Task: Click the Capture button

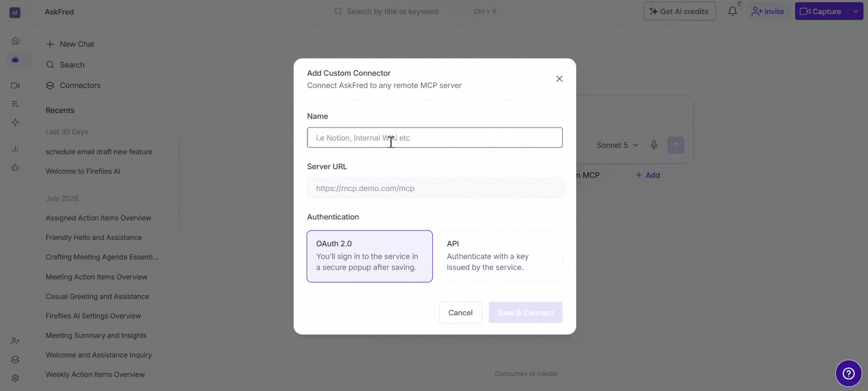Action: tap(821, 11)
